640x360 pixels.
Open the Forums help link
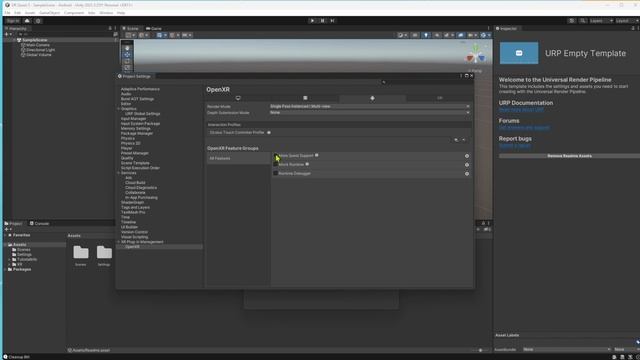click(524, 128)
